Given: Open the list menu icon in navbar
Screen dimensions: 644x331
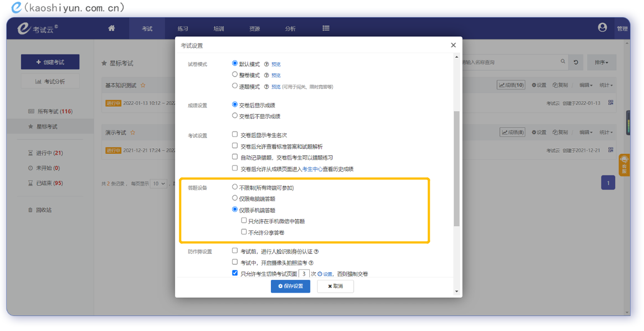Looking at the screenshot, I should [x=326, y=28].
